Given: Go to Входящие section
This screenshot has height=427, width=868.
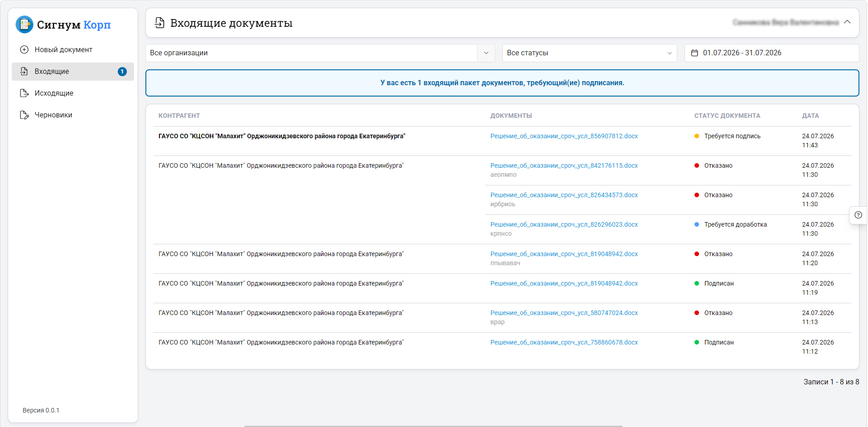Looking at the screenshot, I should click(73, 72).
